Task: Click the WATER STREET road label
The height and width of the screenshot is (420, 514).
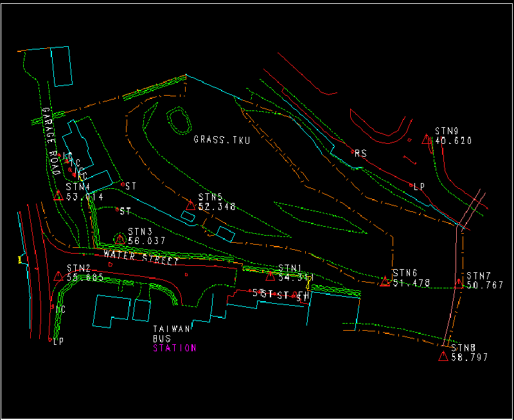Action: [141, 257]
